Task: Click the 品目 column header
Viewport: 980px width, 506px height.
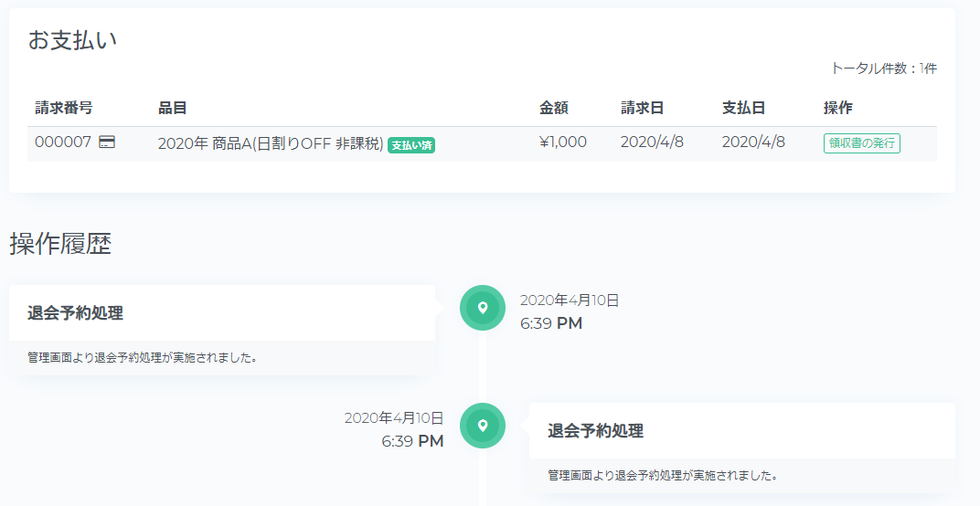Action: point(173,108)
